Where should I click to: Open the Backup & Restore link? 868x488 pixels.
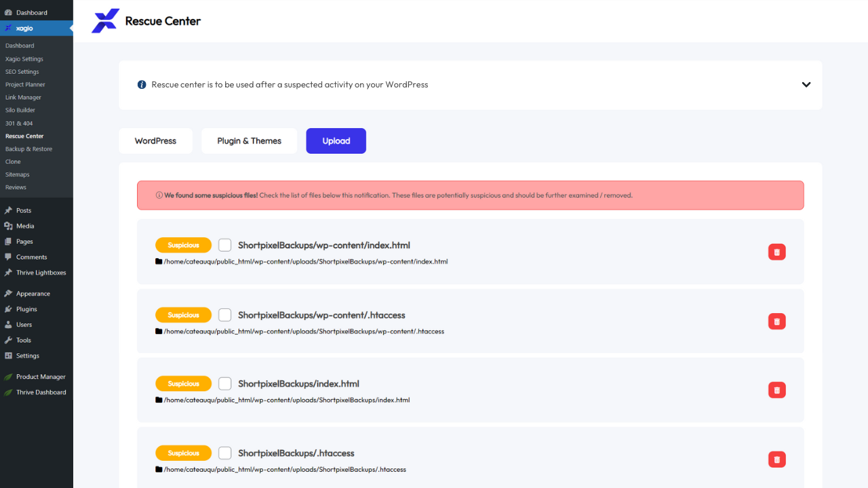click(27, 148)
